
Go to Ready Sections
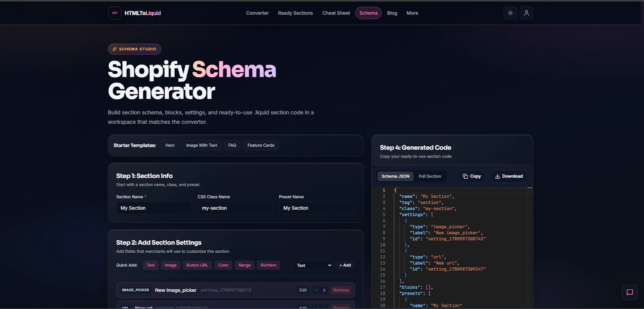pos(295,13)
